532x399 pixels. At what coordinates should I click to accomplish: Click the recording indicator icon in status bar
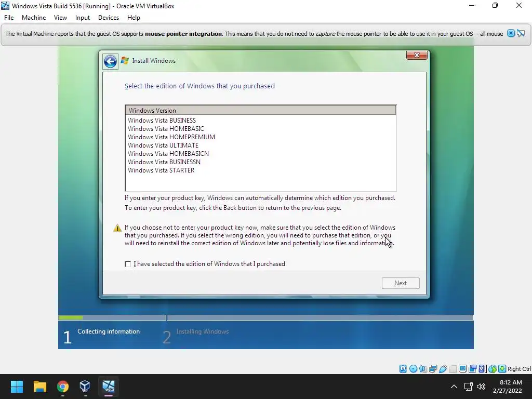coord(472,369)
